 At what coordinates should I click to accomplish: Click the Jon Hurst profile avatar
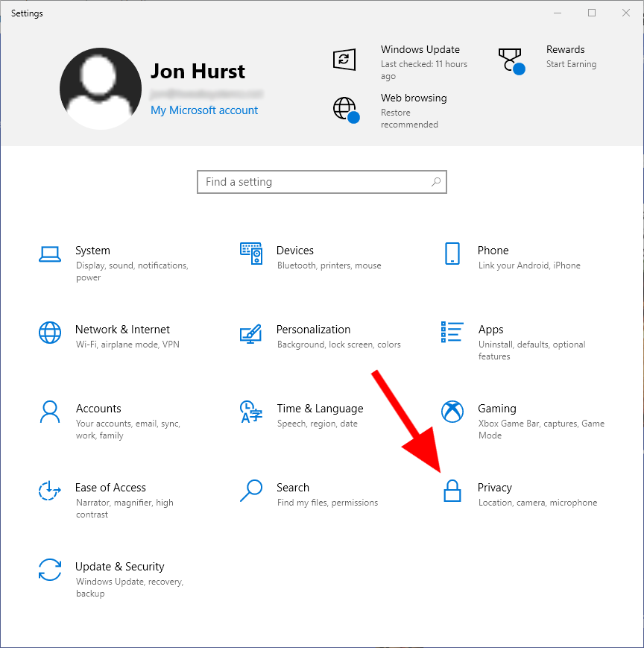[101, 89]
